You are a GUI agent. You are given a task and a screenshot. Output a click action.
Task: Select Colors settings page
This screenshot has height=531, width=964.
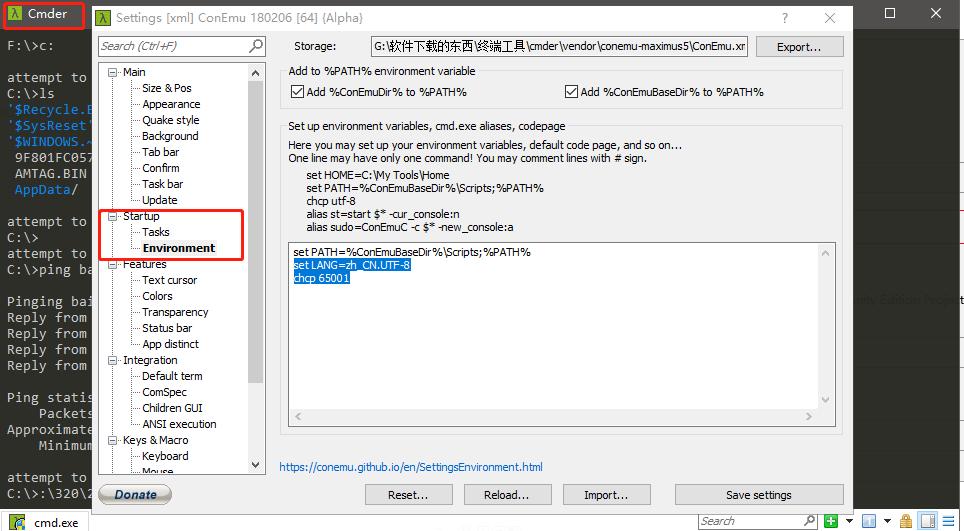[x=157, y=296]
